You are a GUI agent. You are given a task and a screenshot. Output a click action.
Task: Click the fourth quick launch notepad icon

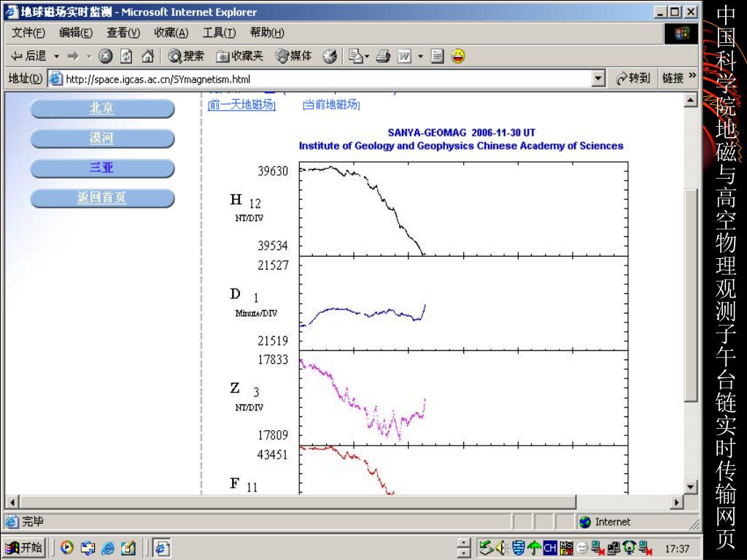coord(128,548)
